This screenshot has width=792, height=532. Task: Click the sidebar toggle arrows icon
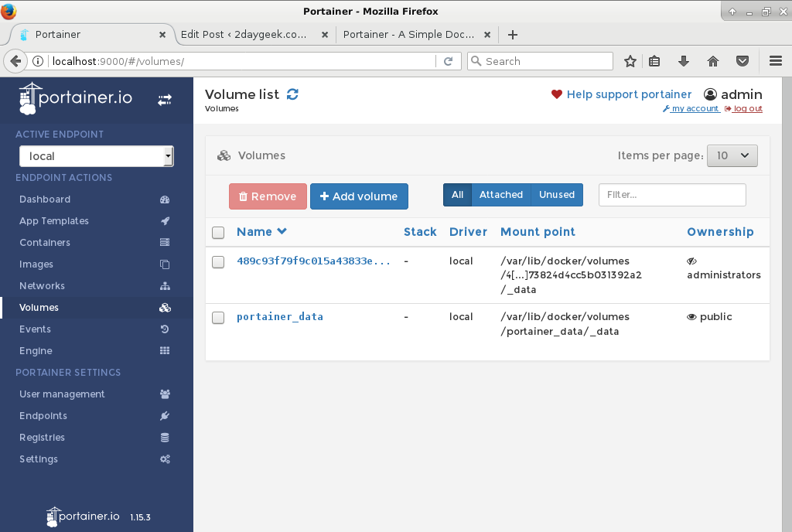165,100
